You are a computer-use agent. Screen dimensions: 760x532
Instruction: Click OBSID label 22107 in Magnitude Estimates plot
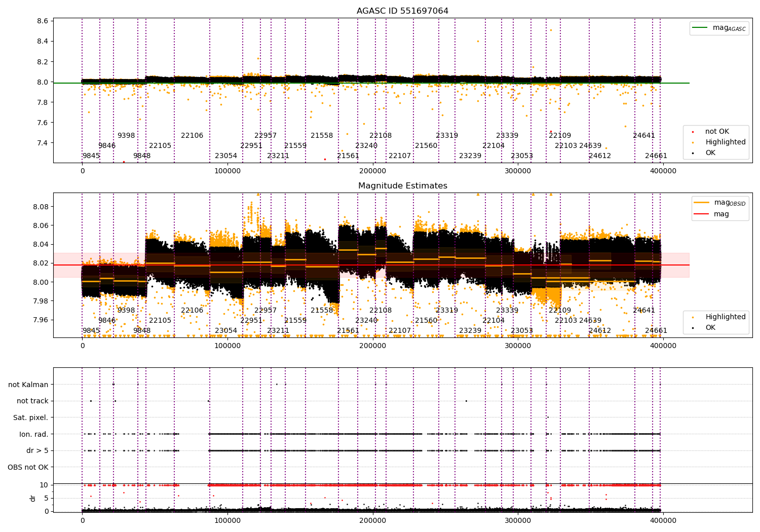point(400,330)
